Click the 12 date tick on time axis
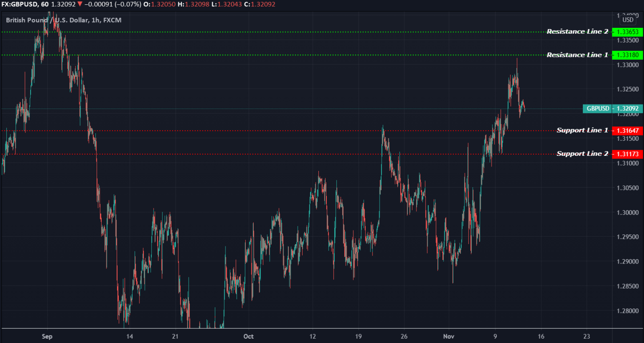The height and width of the screenshot is (343, 644). pos(313,336)
